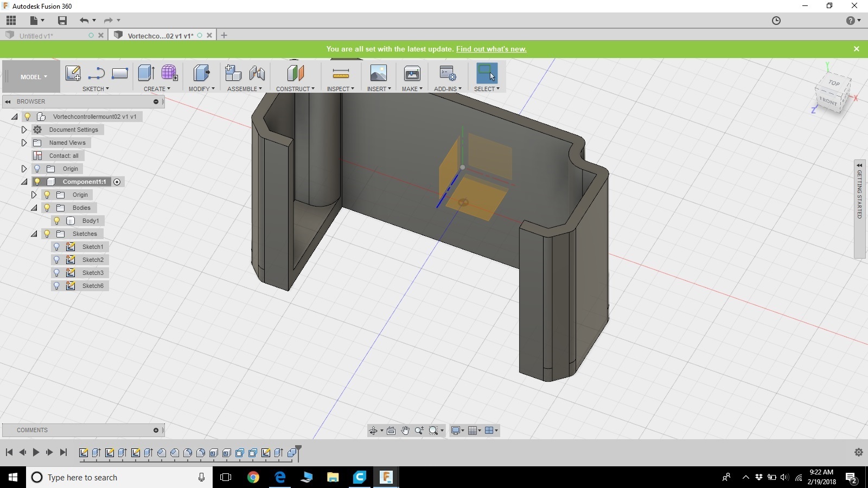
Task: Dismiss the green update notification banner
Action: tap(857, 49)
